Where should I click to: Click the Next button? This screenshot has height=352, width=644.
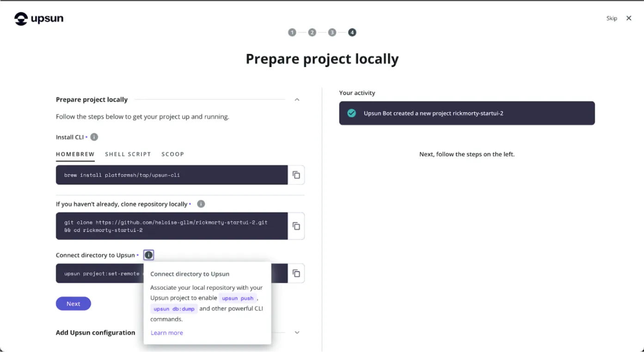73,303
